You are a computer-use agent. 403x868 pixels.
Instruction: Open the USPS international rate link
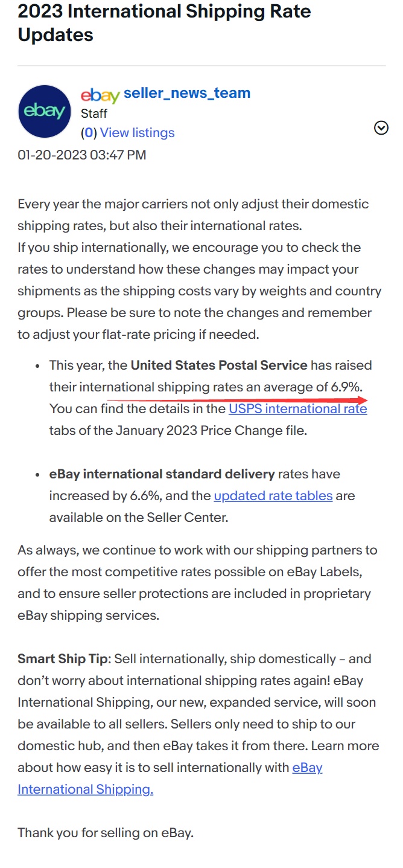(x=297, y=409)
